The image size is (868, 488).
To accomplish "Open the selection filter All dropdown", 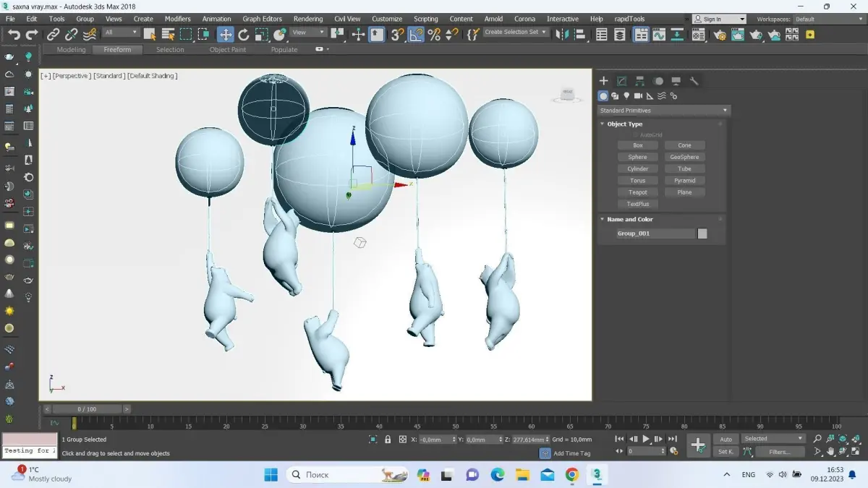I will click(x=121, y=33).
